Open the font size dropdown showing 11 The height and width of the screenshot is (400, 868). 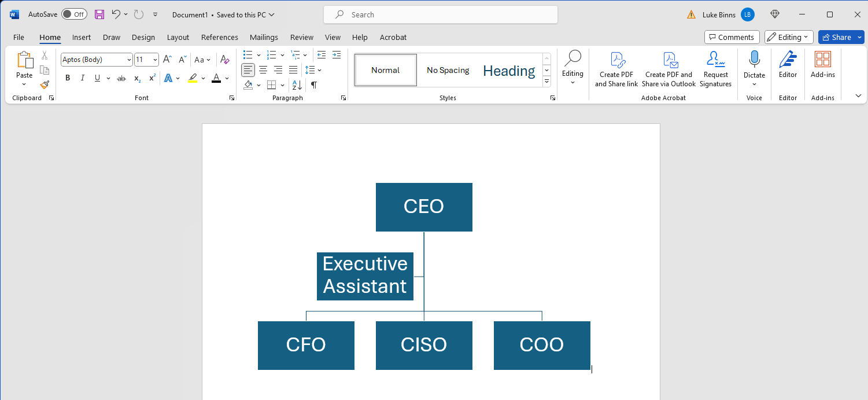click(155, 60)
